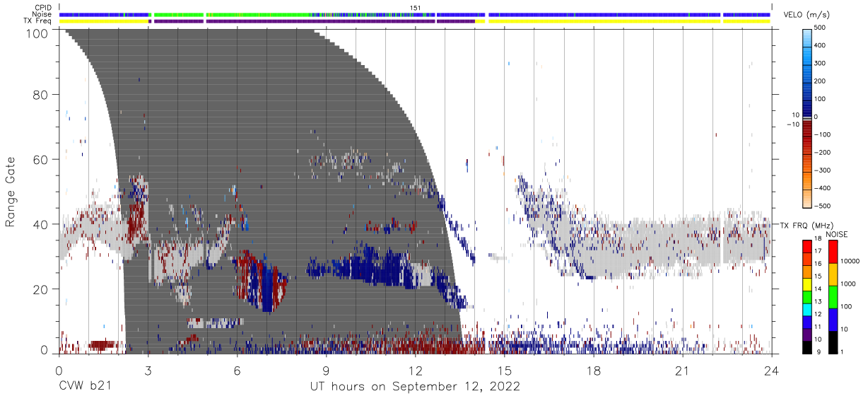Click the CPID value 151

(x=416, y=8)
